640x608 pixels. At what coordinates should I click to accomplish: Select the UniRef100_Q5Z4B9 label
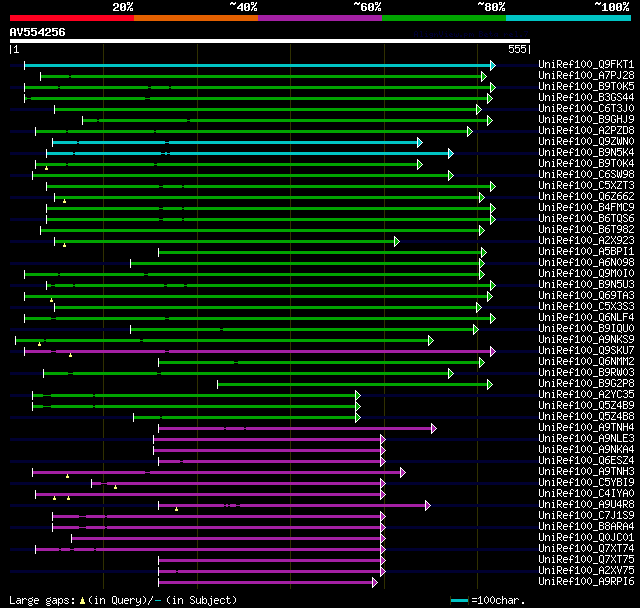point(586,406)
